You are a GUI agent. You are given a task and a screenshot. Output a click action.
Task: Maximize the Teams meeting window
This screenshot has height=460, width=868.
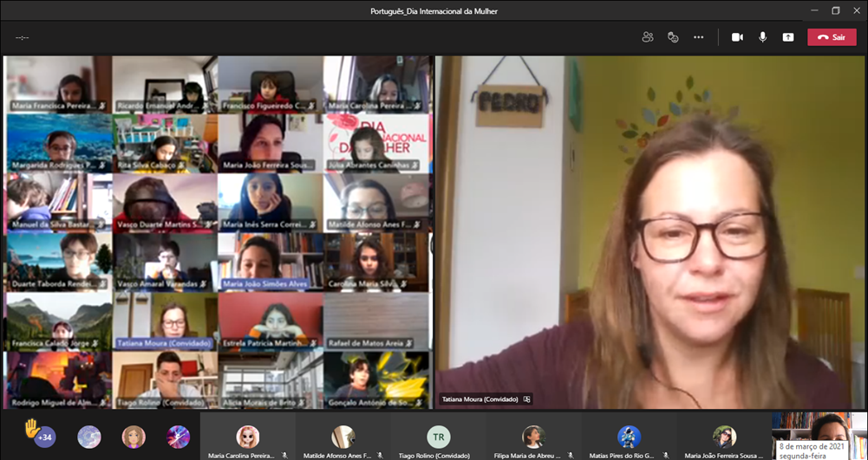(x=835, y=10)
